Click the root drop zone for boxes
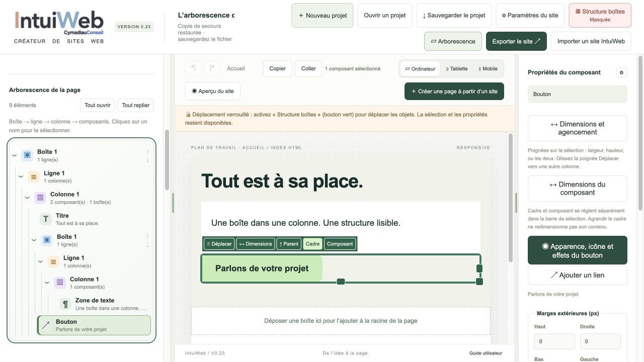This screenshot has width=644, height=362. click(341, 321)
